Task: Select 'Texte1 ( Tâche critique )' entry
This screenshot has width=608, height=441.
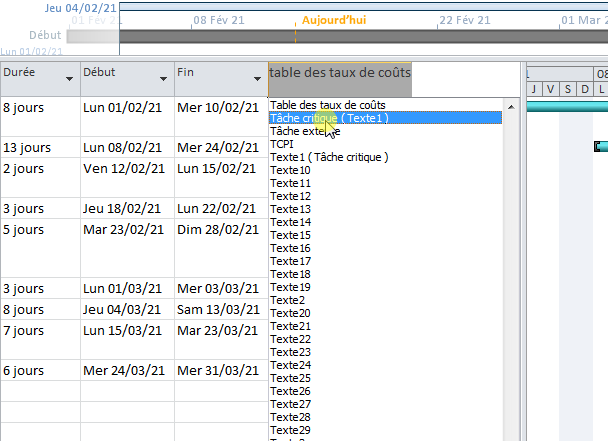Action: [x=329, y=157]
